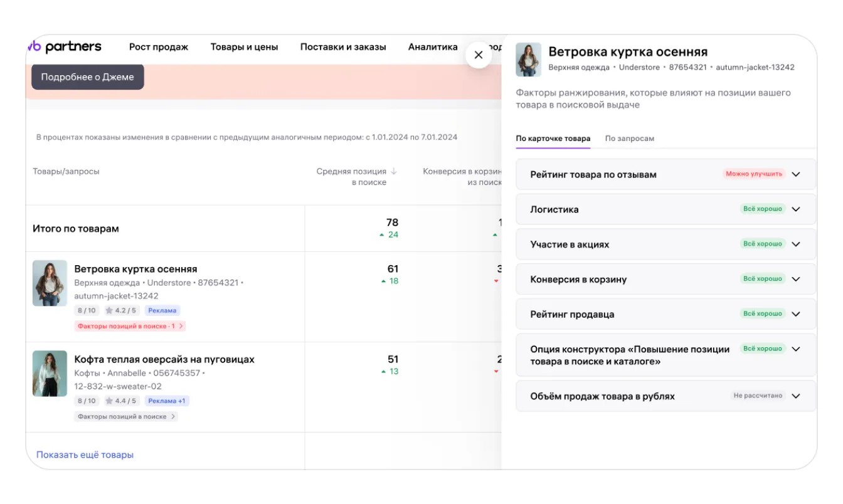Click the star rating 4.4/5 badge
The image size is (843, 504).
tap(120, 401)
